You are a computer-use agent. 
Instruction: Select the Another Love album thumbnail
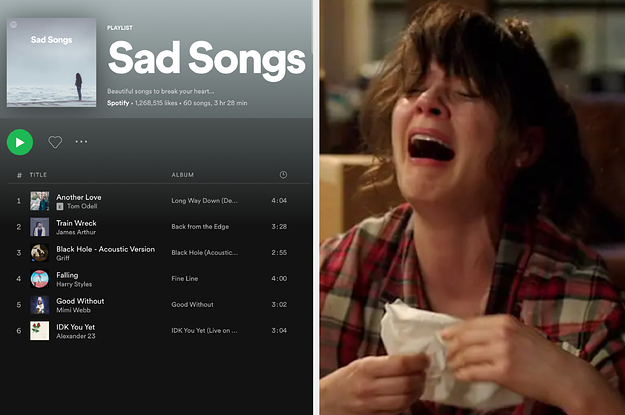pos(39,201)
